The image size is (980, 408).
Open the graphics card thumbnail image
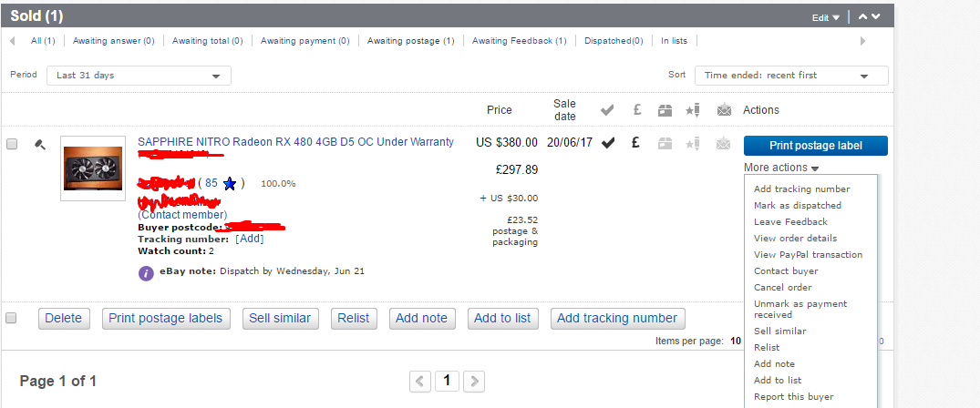pyautogui.click(x=93, y=168)
